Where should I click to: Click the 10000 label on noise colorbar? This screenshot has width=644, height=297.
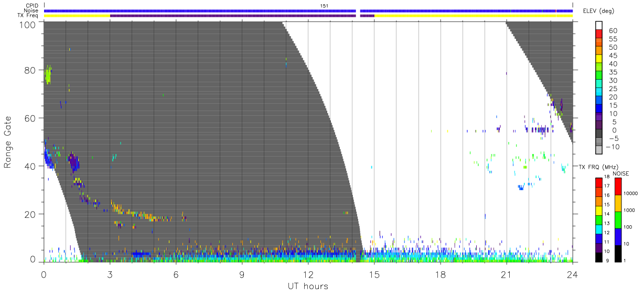631,193
